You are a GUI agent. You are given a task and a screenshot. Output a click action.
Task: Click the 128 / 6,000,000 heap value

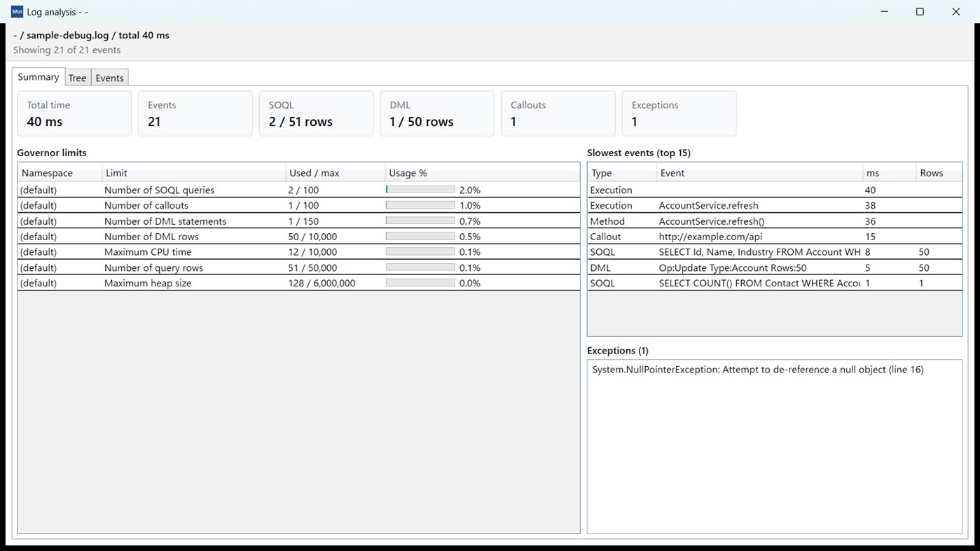322,283
